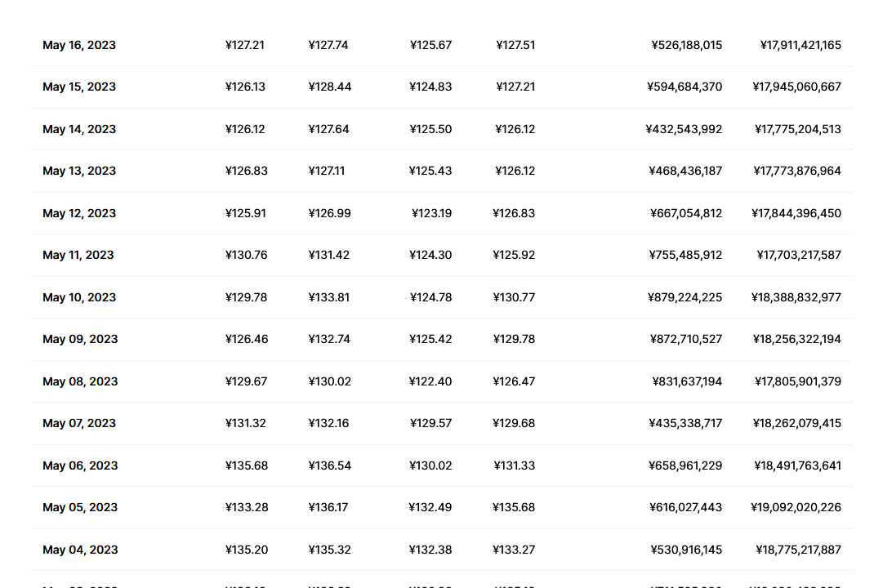The height and width of the screenshot is (588, 874).
Task: Click the May 16, 2023 date cell
Action: point(79,45)
